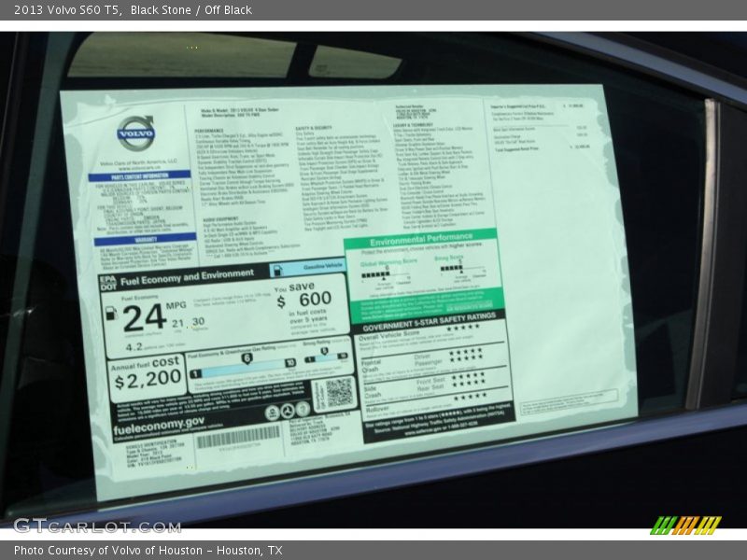Click the Volvo logo on the sticker
This screenshot has width=747, height=560.
(x=135, y=133)
